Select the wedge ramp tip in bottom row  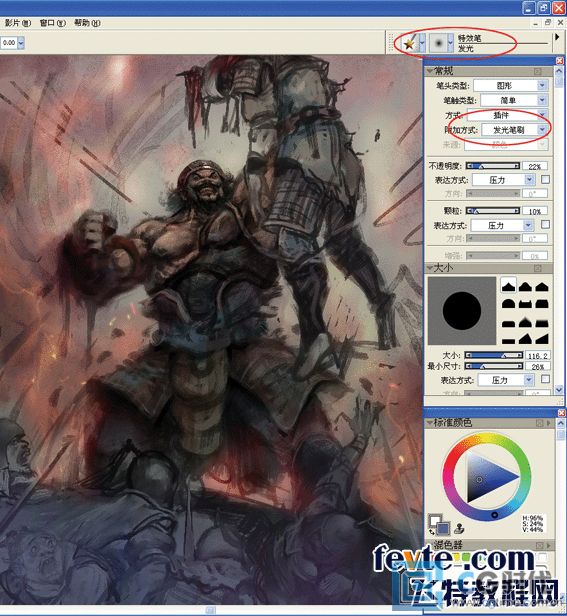point(542,339)
